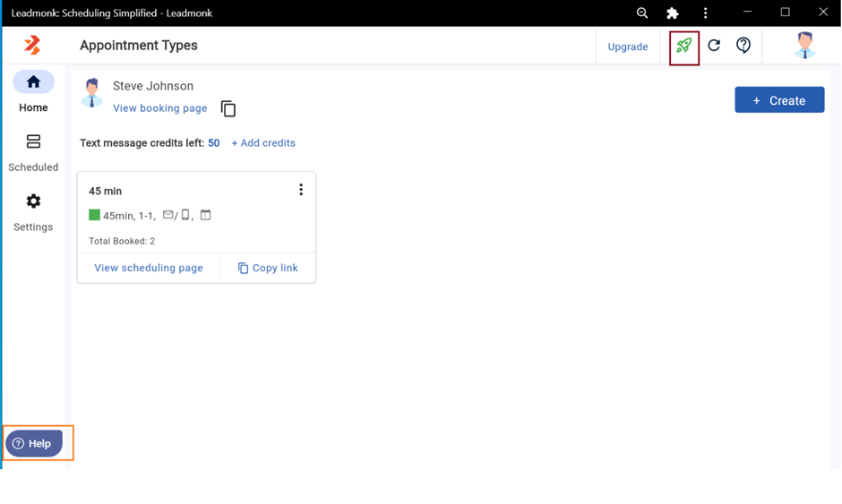Click the Steve Johnson name
The image size is (842, 504).
[153, 86]
